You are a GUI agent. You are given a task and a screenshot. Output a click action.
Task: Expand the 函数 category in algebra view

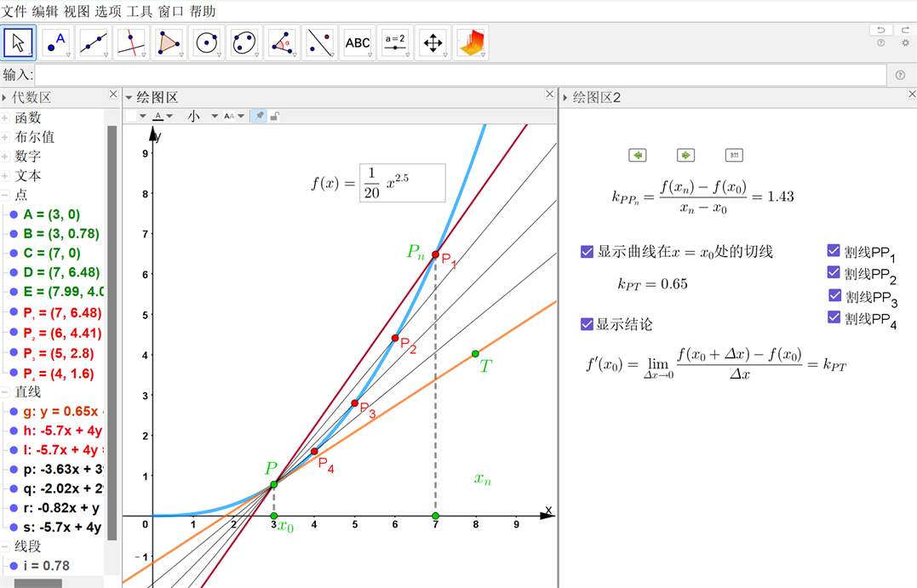(6, 118)
